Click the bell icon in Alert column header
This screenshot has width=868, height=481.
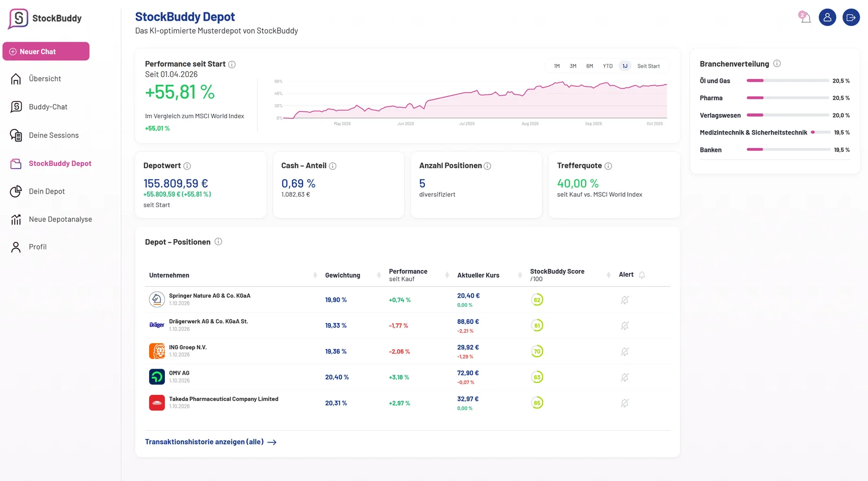click(x=642, y=275)
